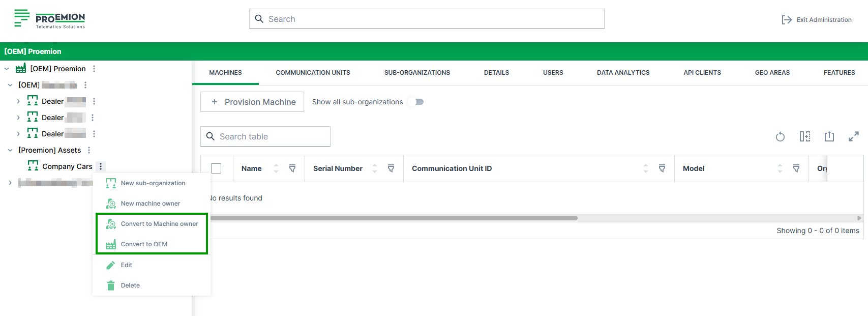This screenshot has height=316, width=868.
Task: Expand table to fullscreen view
Action: point(853,136)
